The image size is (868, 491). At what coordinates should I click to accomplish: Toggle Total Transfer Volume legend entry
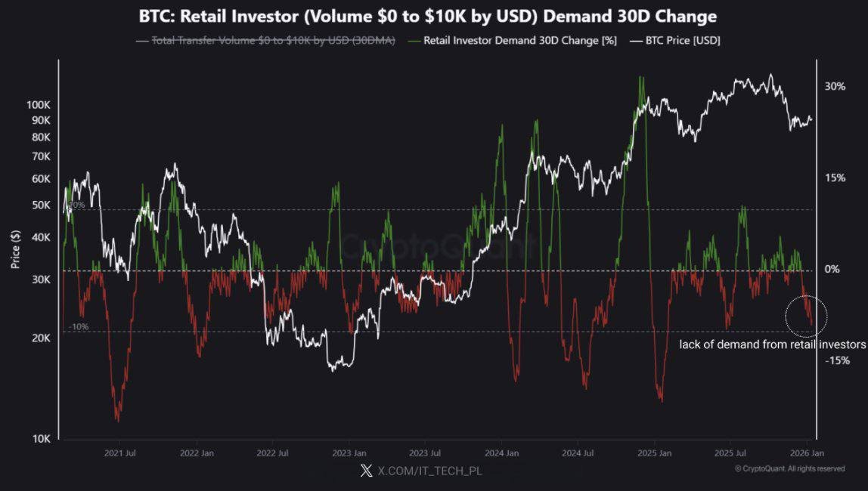pos(265,40)
